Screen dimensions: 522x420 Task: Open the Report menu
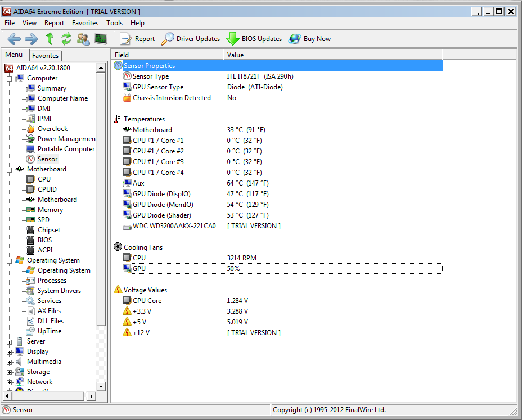click(x=54, y=23)
